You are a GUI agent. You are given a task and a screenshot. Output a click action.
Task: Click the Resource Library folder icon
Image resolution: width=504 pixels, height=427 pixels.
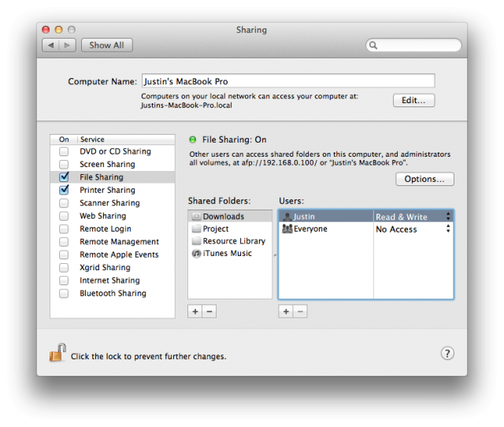pos(196,241)
